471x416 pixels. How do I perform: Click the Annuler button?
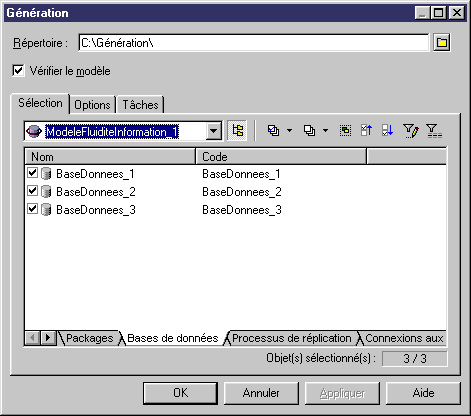[261, 393]
